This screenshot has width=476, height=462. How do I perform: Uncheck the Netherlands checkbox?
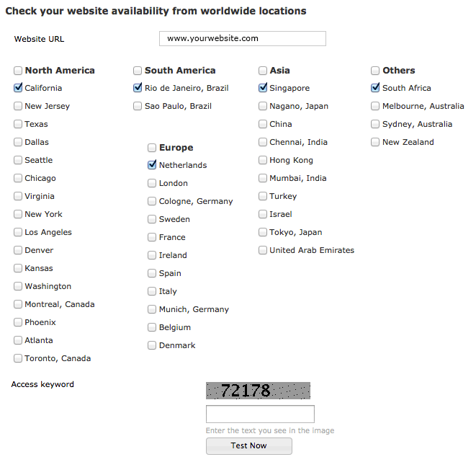click(152, 165)
